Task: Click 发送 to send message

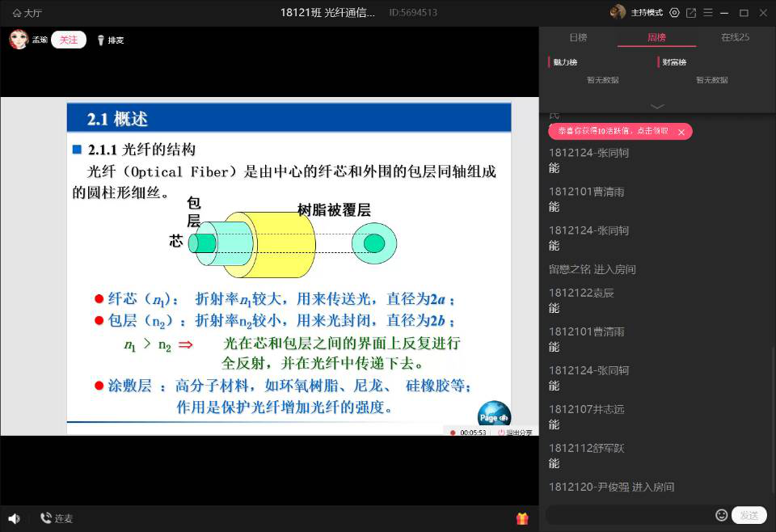Action: [749, 515]
